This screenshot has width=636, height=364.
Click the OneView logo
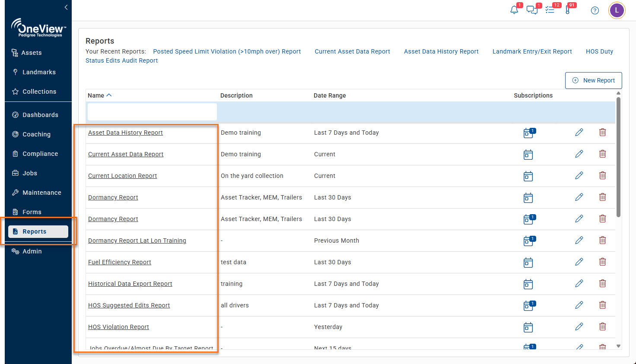pyautogui.click(x=38, y=28)
